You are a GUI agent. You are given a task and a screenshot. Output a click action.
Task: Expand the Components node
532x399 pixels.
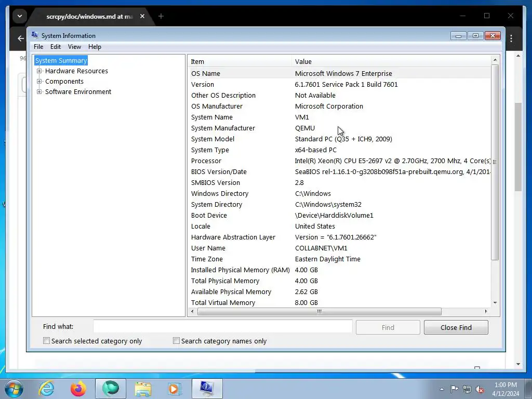[39, 82]
